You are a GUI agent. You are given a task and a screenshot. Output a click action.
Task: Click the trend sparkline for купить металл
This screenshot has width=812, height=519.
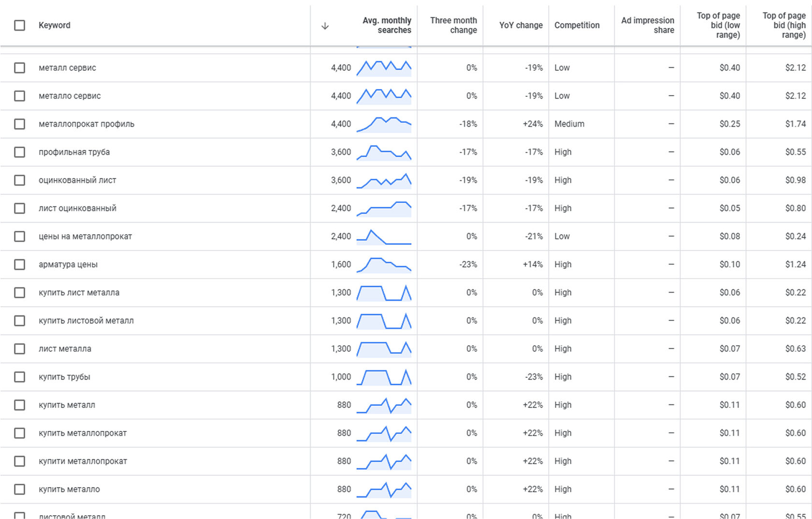pos(384,405)
